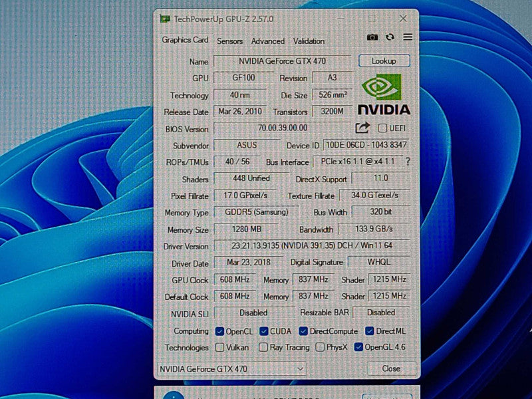Click the GPU field showing GF100

tap(243, 78)
